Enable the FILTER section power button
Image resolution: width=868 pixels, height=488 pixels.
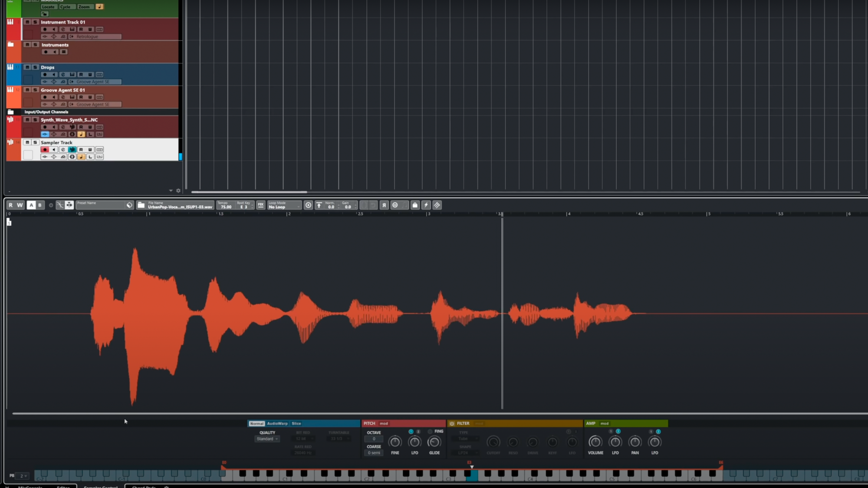pyautogui.click(x=452, y=423)
